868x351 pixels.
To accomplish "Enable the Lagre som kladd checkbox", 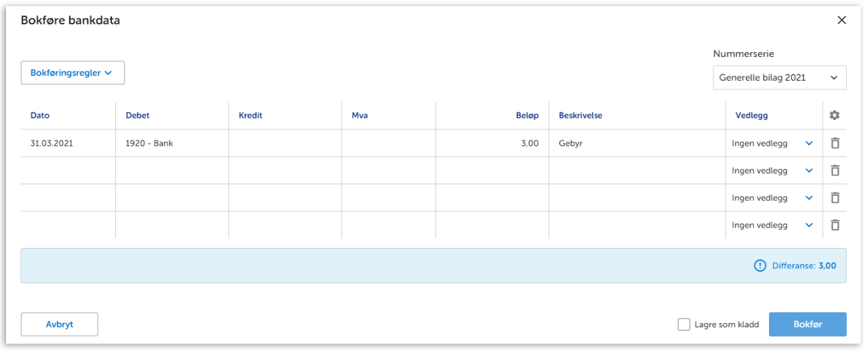I will pyautogui.click(x=684, y=325).
